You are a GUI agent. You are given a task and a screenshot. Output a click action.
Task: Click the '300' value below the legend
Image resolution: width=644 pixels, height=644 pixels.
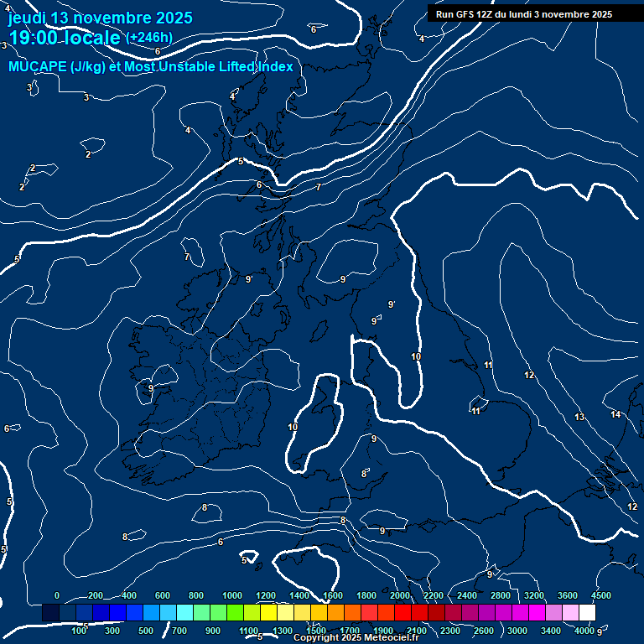pyautogui.click(x=112, y=631)
